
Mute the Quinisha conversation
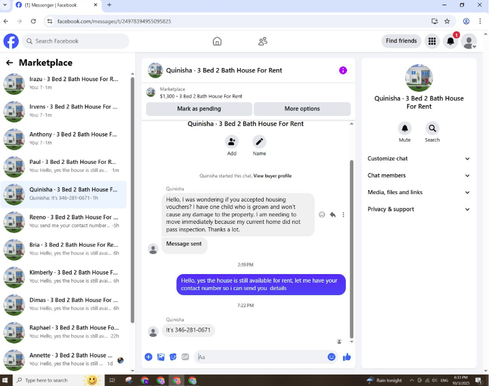(x=405, y=128)
